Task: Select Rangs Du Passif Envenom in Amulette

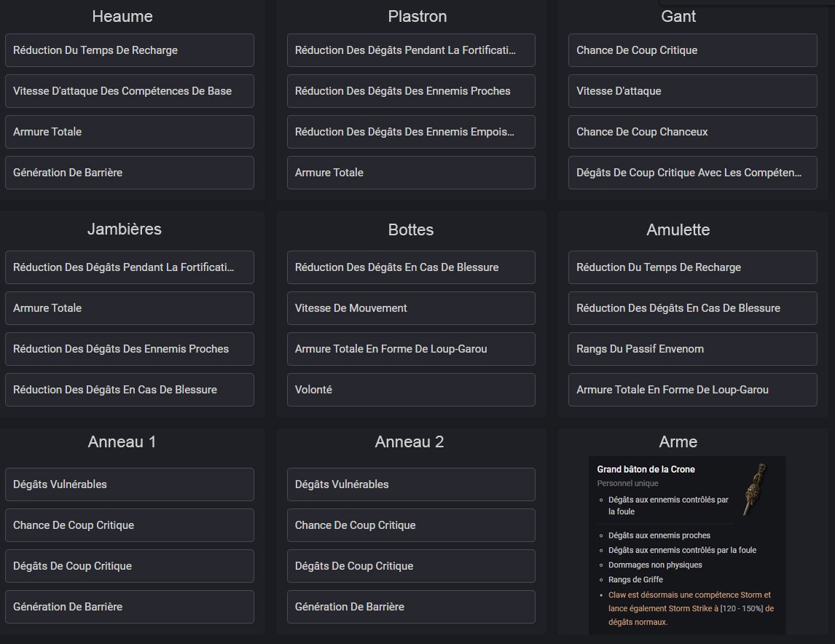Action: (692, 349)
